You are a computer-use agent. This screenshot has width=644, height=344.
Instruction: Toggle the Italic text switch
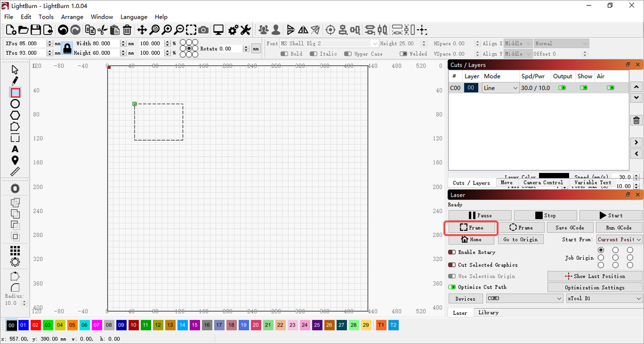click(314, 54)
